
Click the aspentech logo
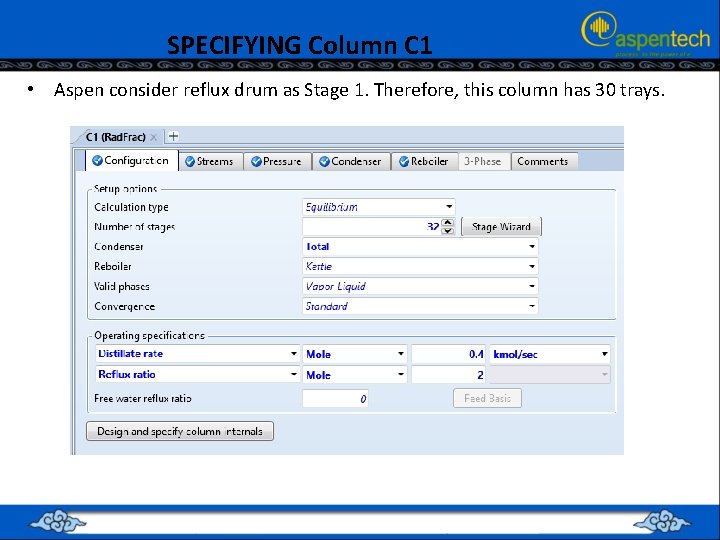click(x=645, y=32)
